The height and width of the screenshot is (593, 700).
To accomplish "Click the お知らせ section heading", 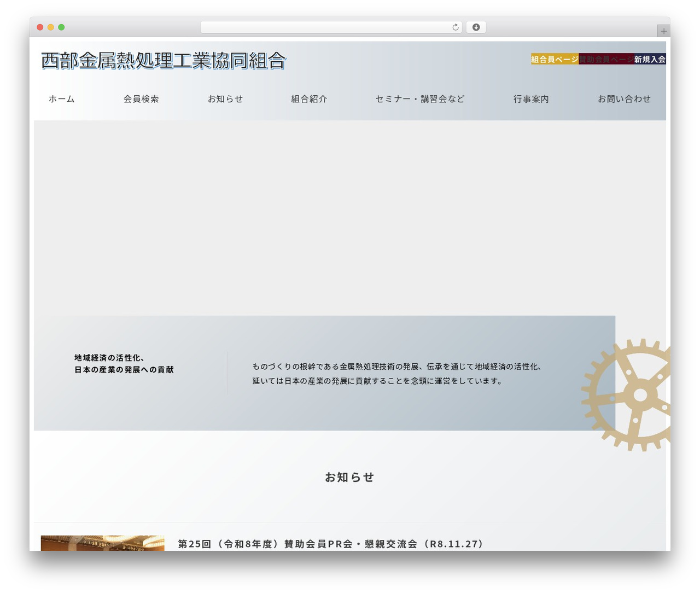I will (349, 477).
